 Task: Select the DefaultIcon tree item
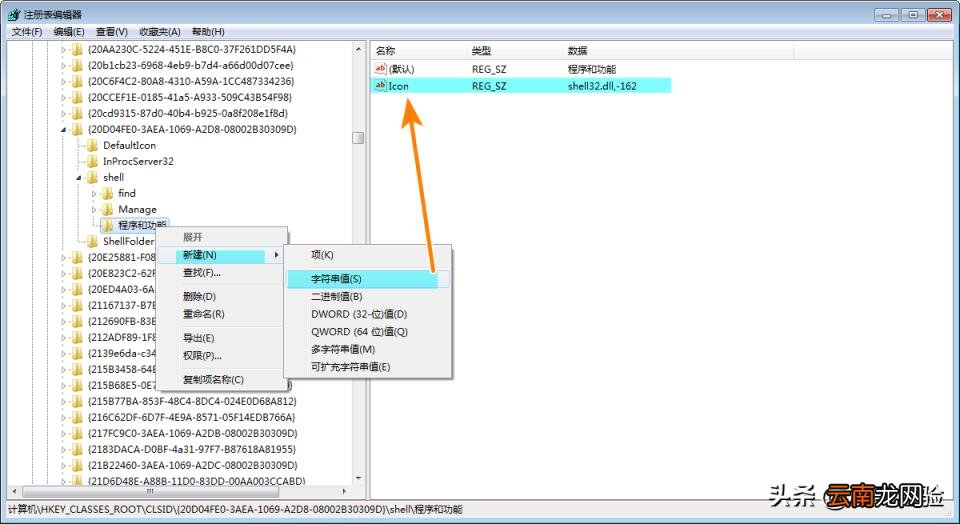point(129,145)
